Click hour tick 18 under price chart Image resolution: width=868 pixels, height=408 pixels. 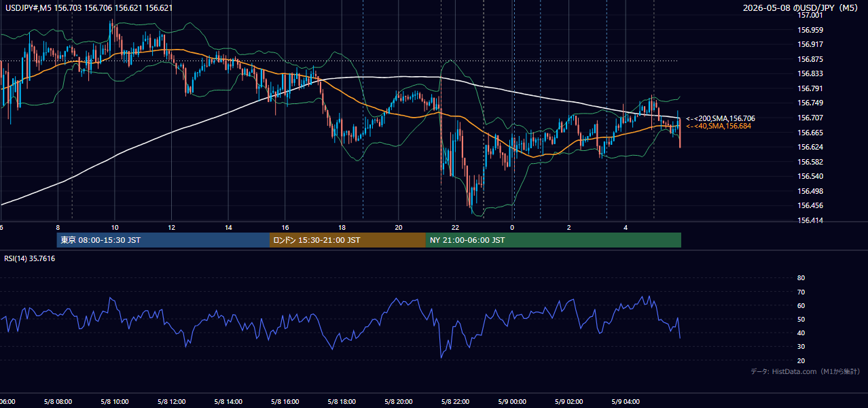coord(342,228)
